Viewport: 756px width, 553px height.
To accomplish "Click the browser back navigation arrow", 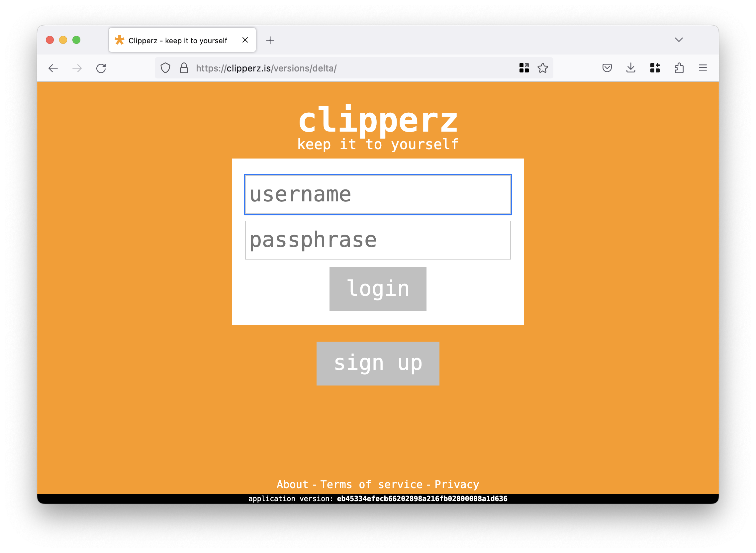I will coord(54,68).
